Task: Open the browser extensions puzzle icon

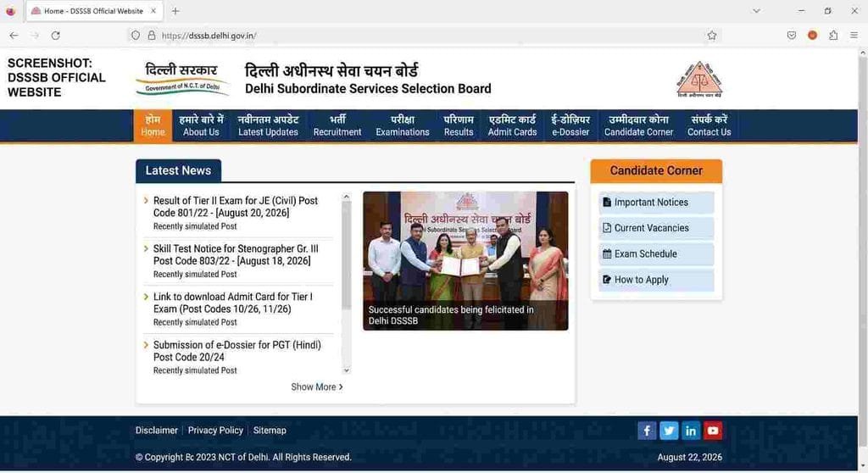Action: [x=833, y=36]
